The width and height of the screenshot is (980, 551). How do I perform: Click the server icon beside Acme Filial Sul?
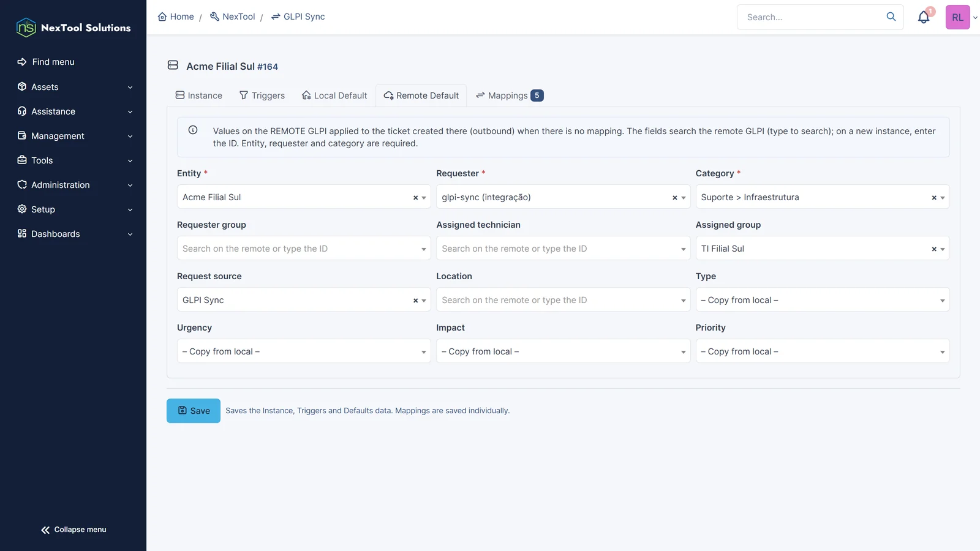point(173,66)
